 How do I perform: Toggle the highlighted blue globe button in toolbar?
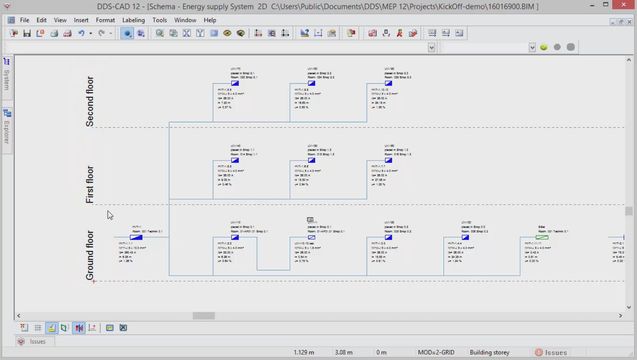pos(127,33)
